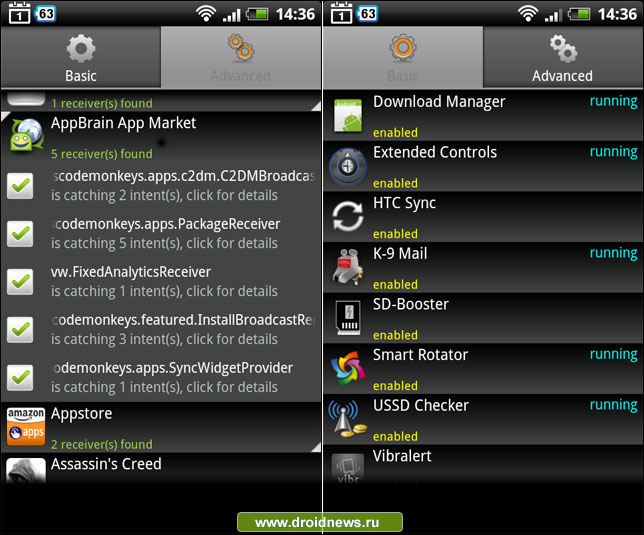Tap '5 receiver(s) found' under AppBrain

101,154
